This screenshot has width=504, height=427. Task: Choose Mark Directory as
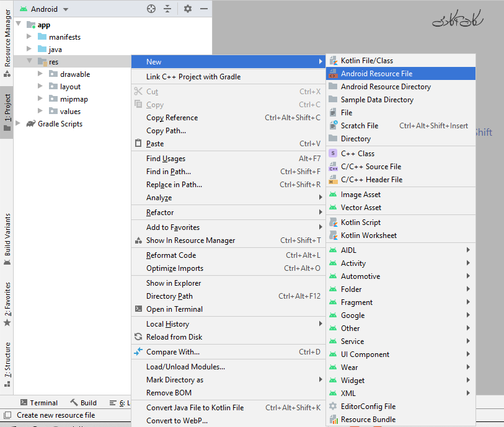coord(229,380)
